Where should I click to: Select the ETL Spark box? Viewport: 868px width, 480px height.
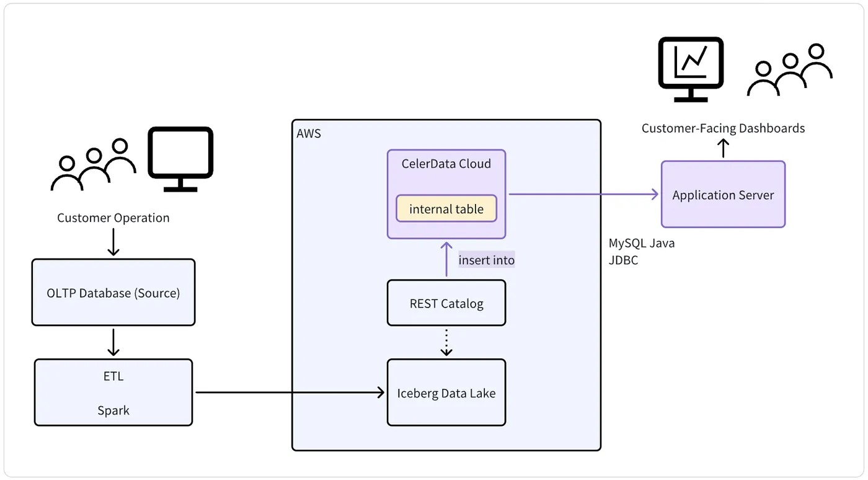coord(113,393)
